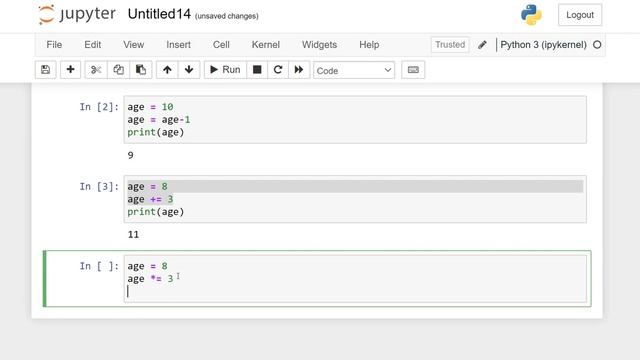
Task: Save notebook with floppy disk icon
Action: point(45,70)
